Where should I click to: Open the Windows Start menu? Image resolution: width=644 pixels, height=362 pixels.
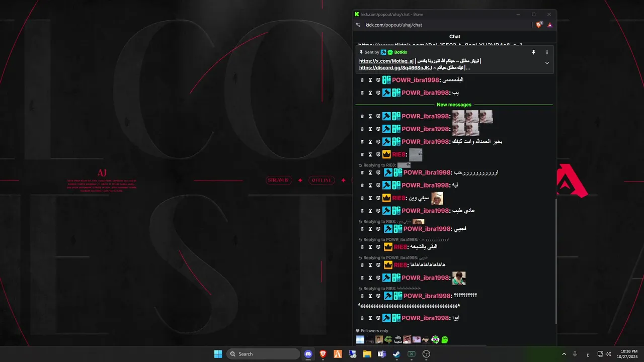click(218, 354)
